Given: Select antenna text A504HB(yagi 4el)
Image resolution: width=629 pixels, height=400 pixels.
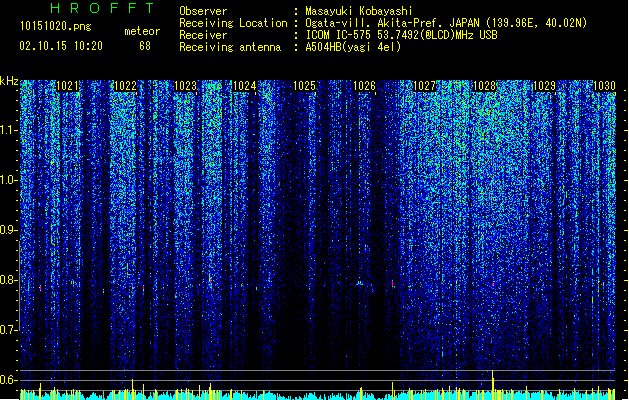Looking at the screenshot, I should pyautogui.click(x=353, y=47).
